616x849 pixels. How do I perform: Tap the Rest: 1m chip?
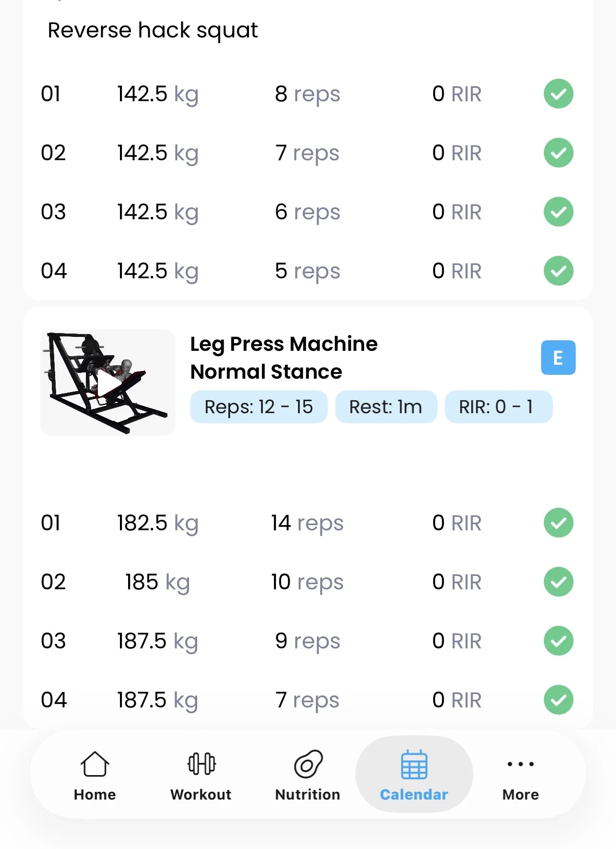click(x=386, y=407)
